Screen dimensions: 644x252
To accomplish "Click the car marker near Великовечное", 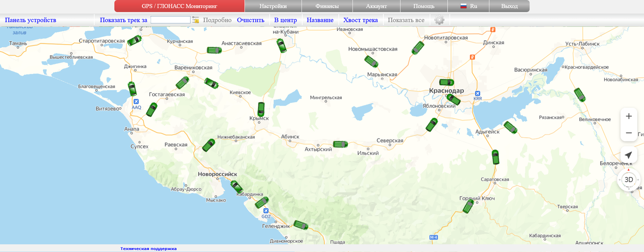I will 580,95.
